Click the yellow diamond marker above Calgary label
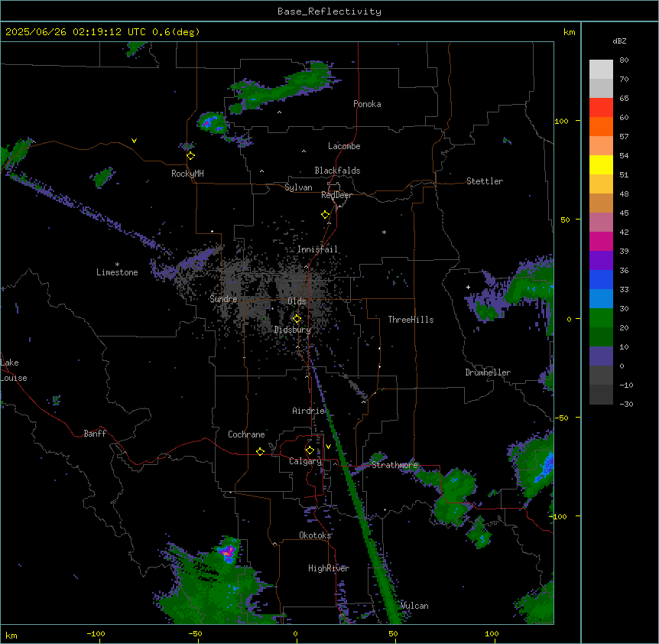The height and width of the screenshot is (644, 659). click(x=310, y=450)
